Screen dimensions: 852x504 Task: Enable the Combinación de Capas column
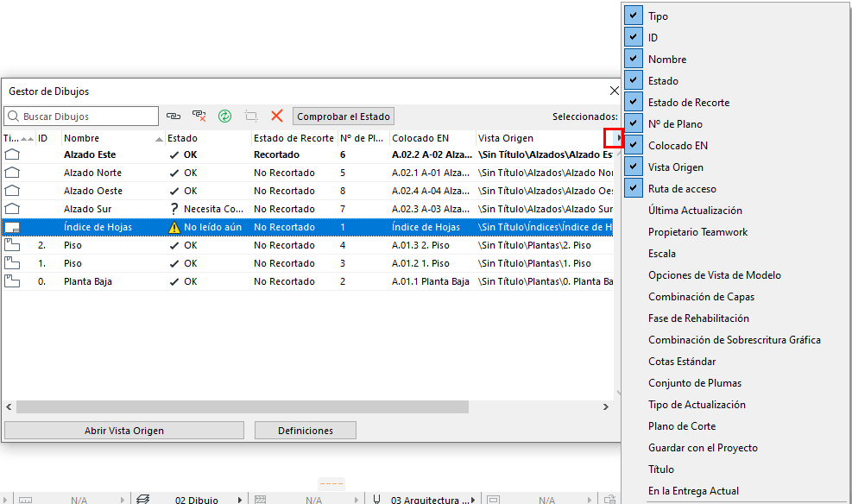click(701, 297)
